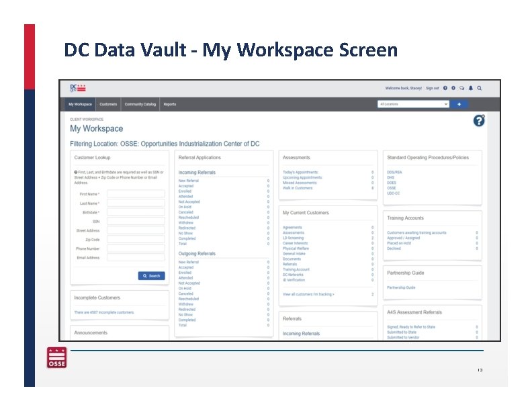
Task: Open LD Screening link
Action: 293,238
